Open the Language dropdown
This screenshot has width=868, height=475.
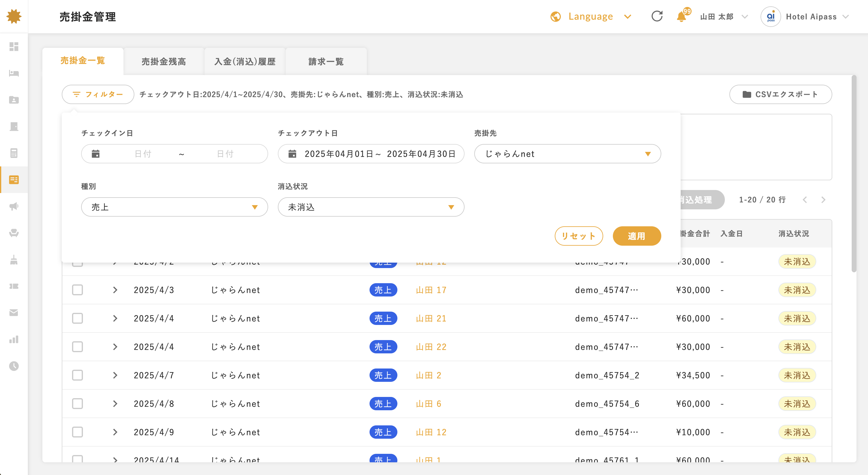click(591, 17)
